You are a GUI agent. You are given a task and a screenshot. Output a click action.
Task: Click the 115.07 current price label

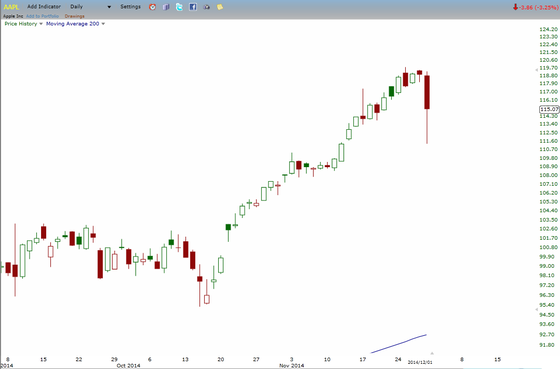click(549, 109)
